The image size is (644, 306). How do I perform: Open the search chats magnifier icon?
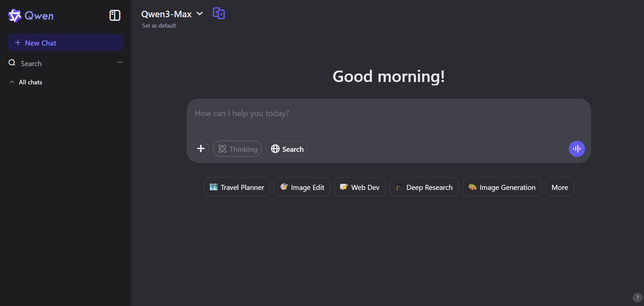[x=11, y=63]
